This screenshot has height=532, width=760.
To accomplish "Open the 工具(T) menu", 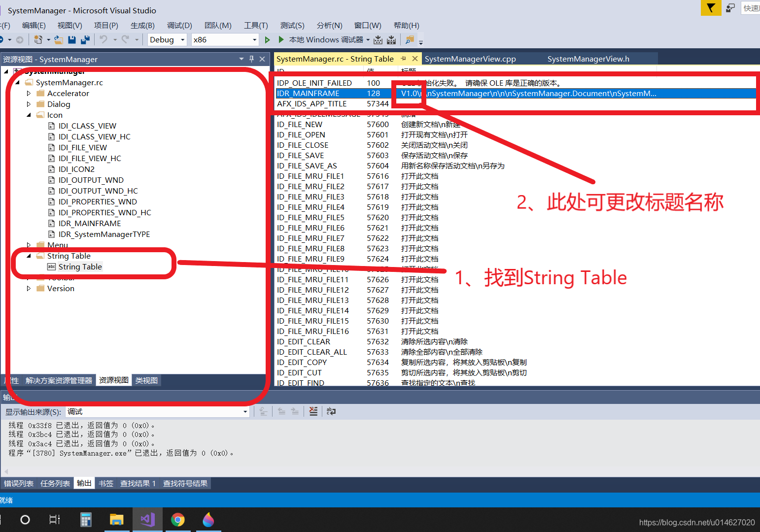I will pos(256,25).
